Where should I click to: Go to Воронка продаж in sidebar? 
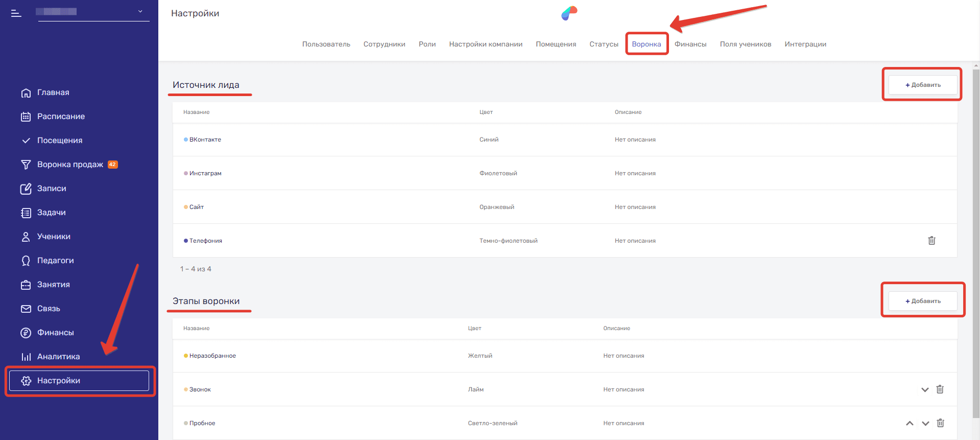[70, 165]
